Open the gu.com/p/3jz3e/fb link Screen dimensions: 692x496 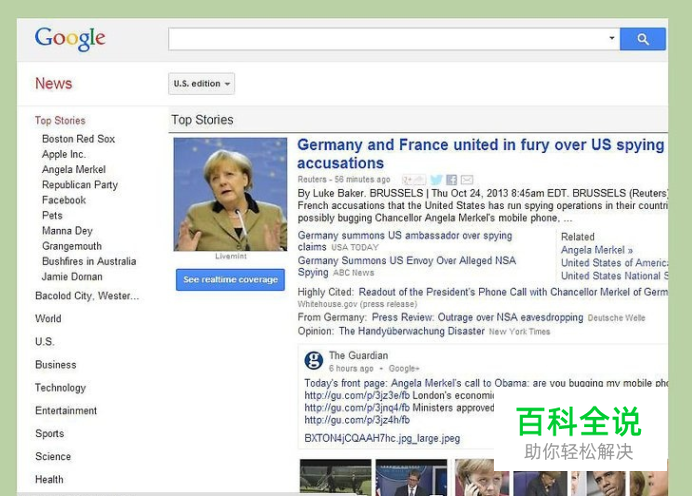pyautogui.click(x=357, y=395)
